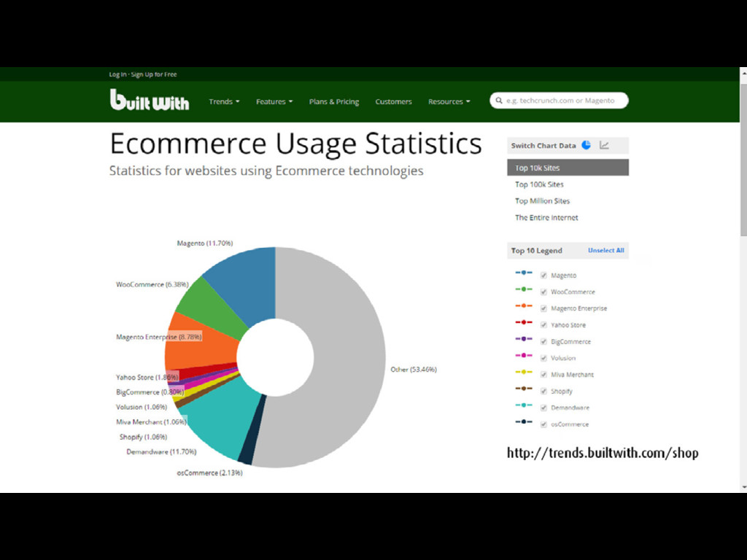Click Magento blue legend marker

pyautogui.click(x=524, y=273)
